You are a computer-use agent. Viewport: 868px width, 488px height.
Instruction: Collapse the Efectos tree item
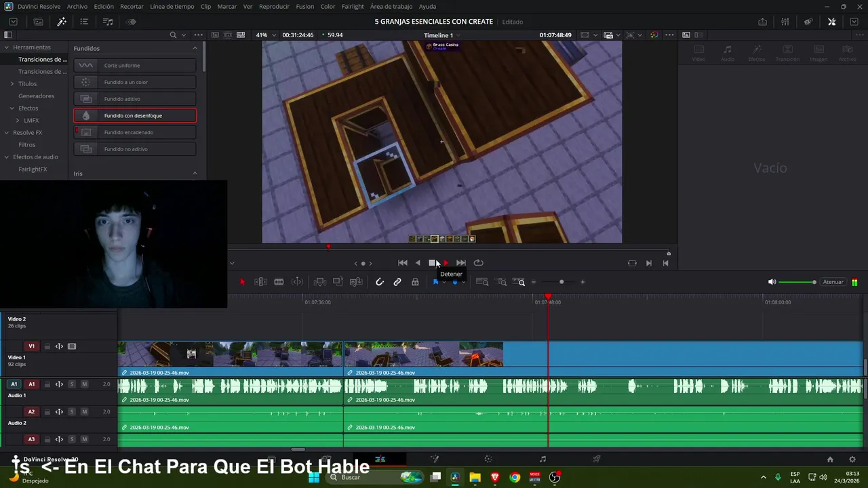coord(12,108)
